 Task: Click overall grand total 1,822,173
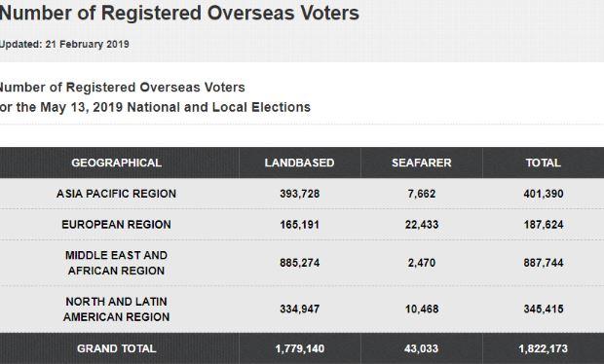point(544,348)
